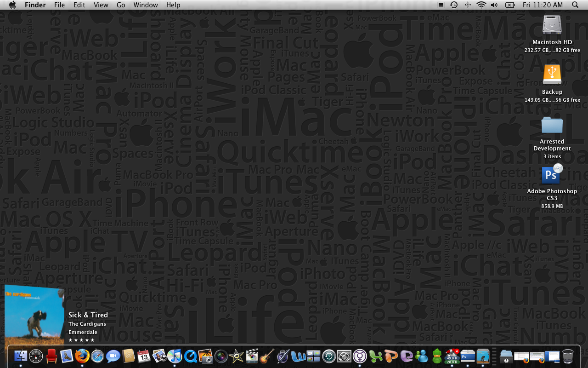Viewport: 588px width, 368px height.
Task: Switch to Photoshop in the dock
Action: [x=468, y=356]
